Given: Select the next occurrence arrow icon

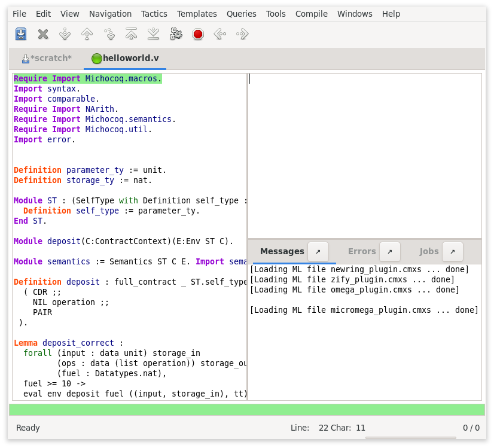Looking at the screenshot, I should tap(242, 34).
